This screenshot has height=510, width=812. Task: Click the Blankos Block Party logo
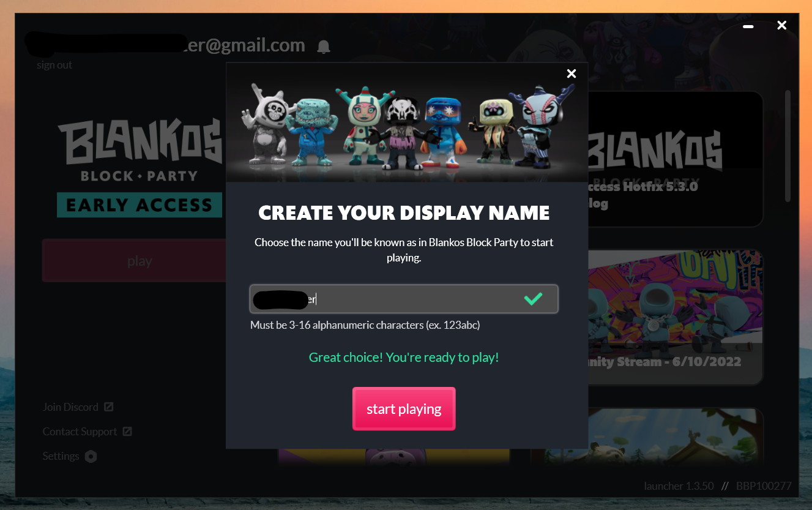(140, 167)
